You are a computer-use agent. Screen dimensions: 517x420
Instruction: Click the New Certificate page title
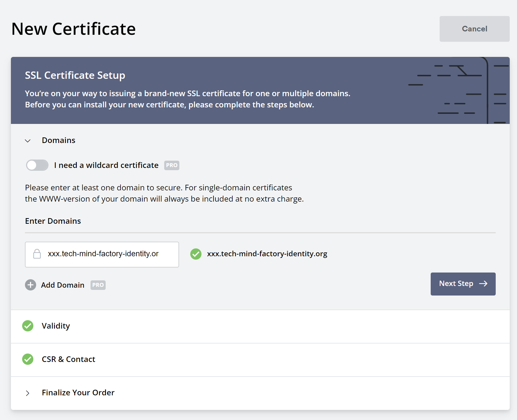coord(73,29)
